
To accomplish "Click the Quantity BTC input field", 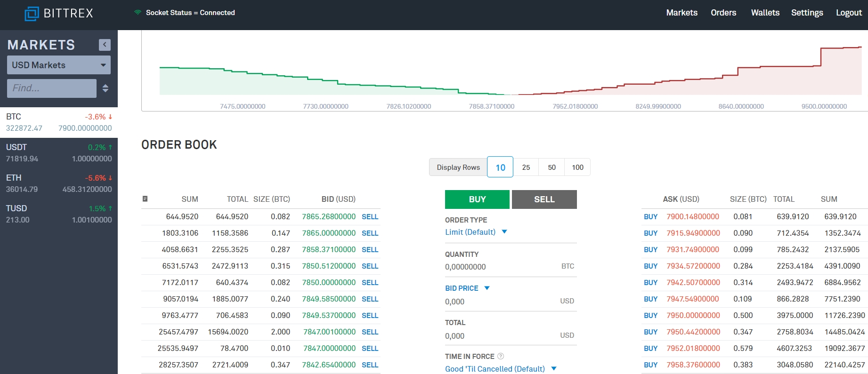I will pos(511,267).
